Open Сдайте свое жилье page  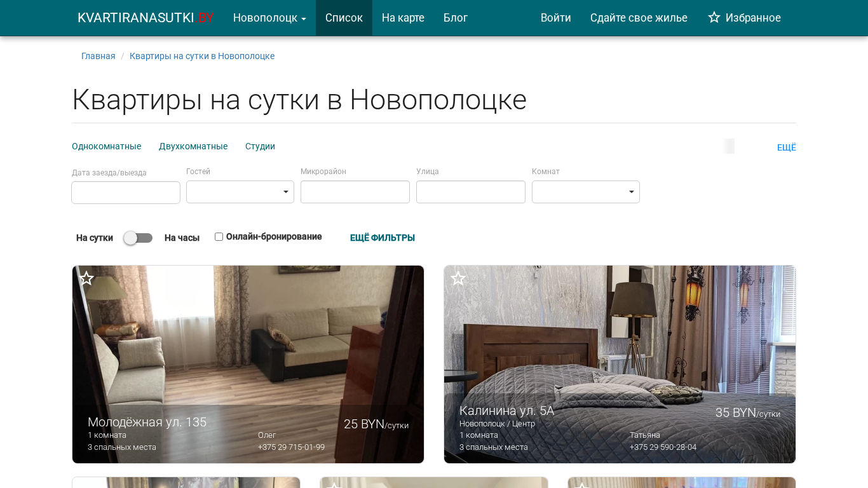tap(639, 18)
